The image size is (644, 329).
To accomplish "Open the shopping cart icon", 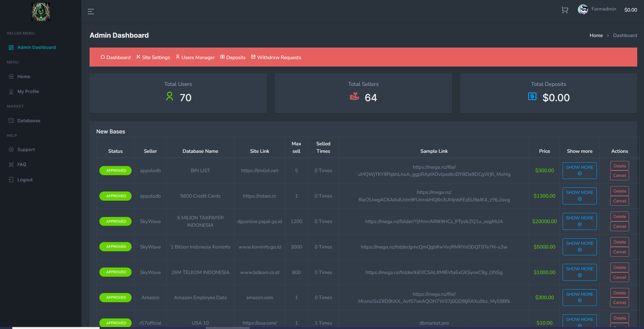I will (565, 10).
